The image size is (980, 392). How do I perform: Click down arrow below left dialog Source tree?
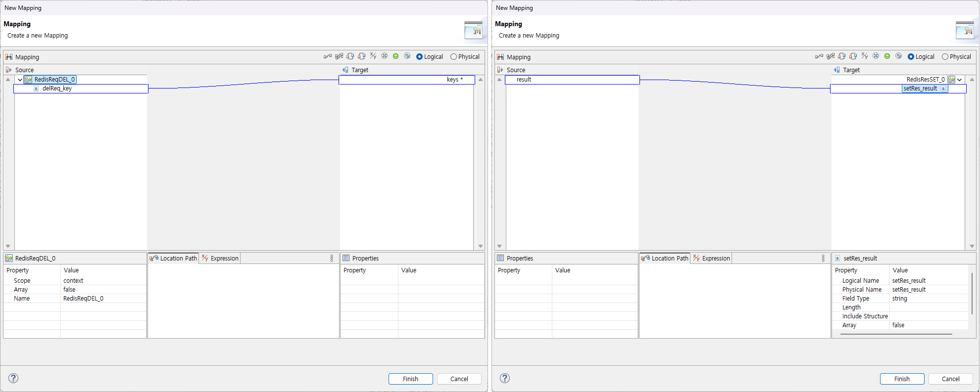tap(8, 246)
